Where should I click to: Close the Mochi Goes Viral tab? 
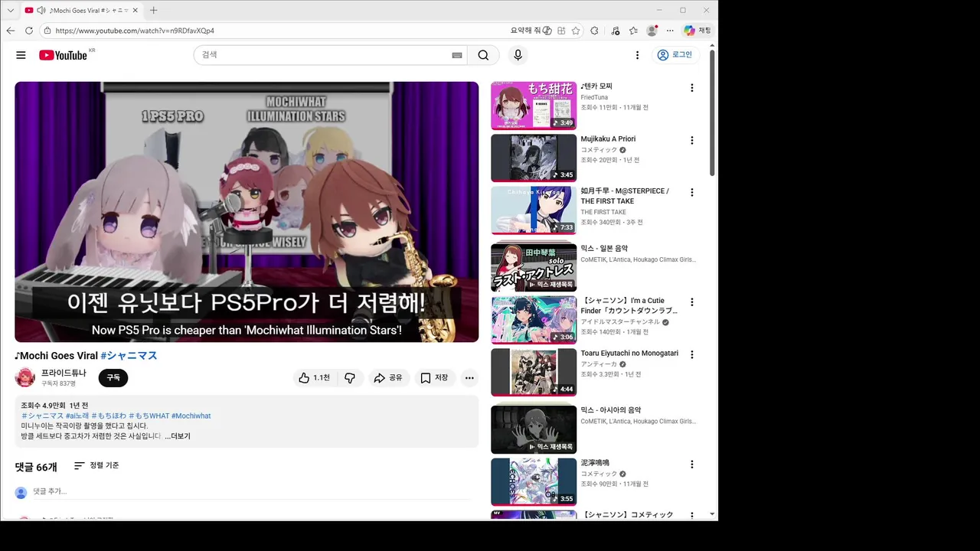click(136, 11)
